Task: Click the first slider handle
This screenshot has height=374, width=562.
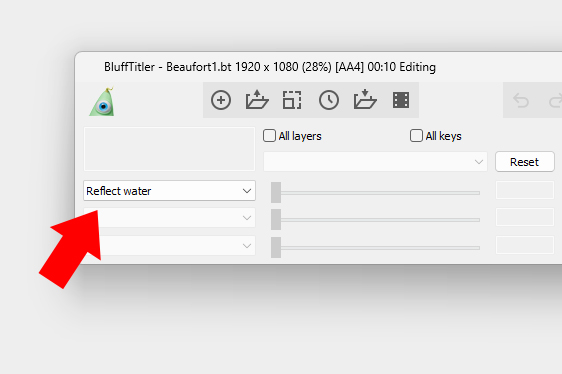Action: coord(276,193)
